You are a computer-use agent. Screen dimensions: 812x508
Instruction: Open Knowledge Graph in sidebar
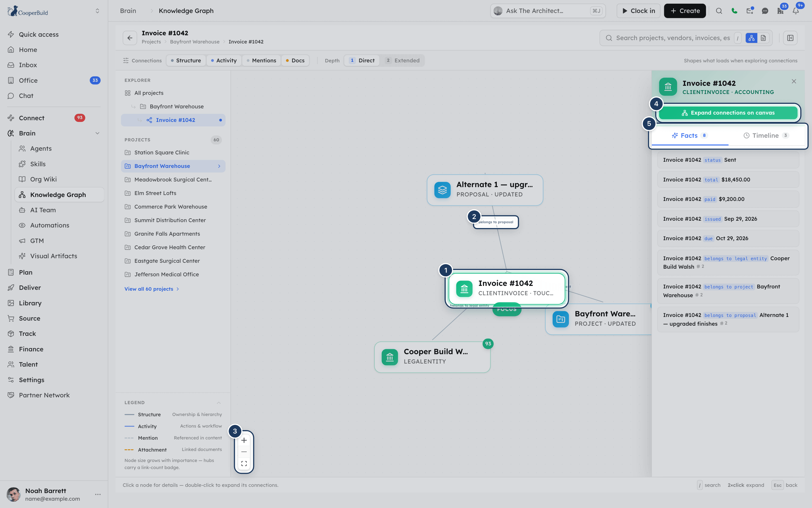[x=59, y=195]
